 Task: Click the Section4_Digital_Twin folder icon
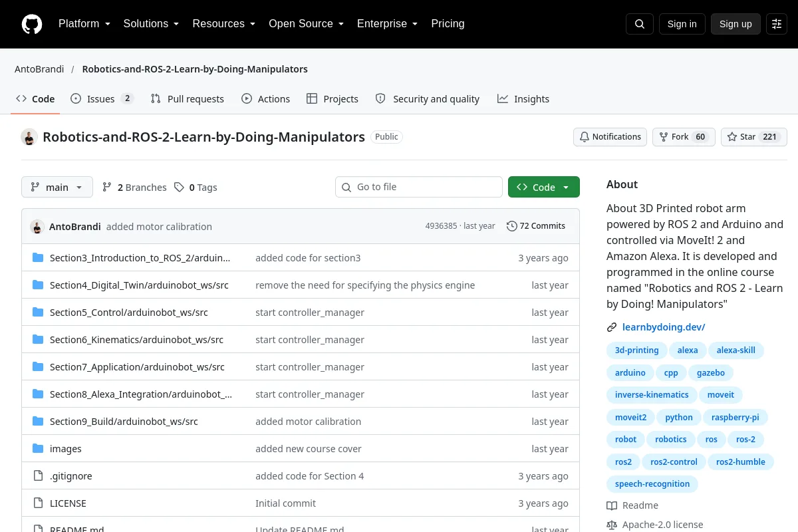[x=38, y=285]
